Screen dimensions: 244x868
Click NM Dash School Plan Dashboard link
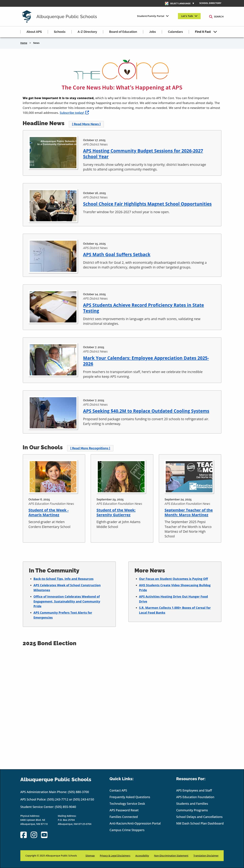click(x=200, y=824)
